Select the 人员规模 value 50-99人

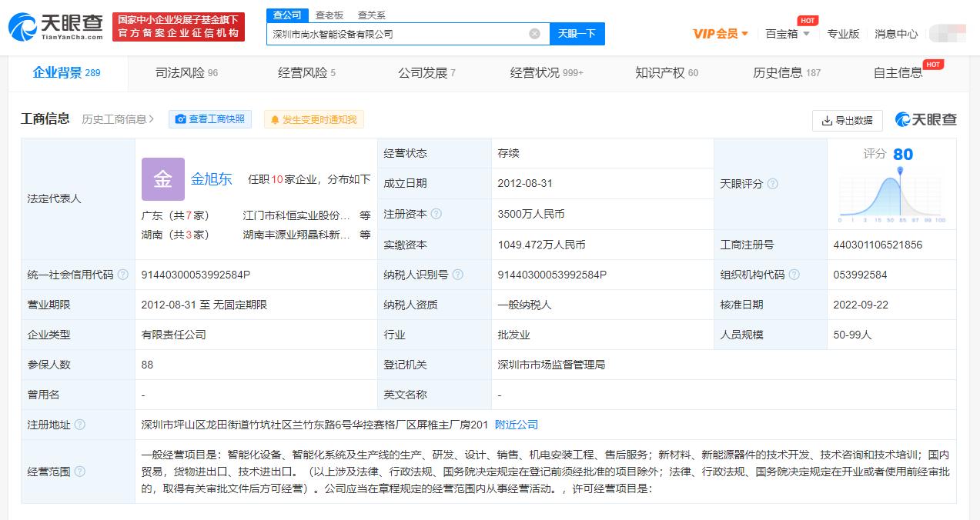tap(852, 335)
